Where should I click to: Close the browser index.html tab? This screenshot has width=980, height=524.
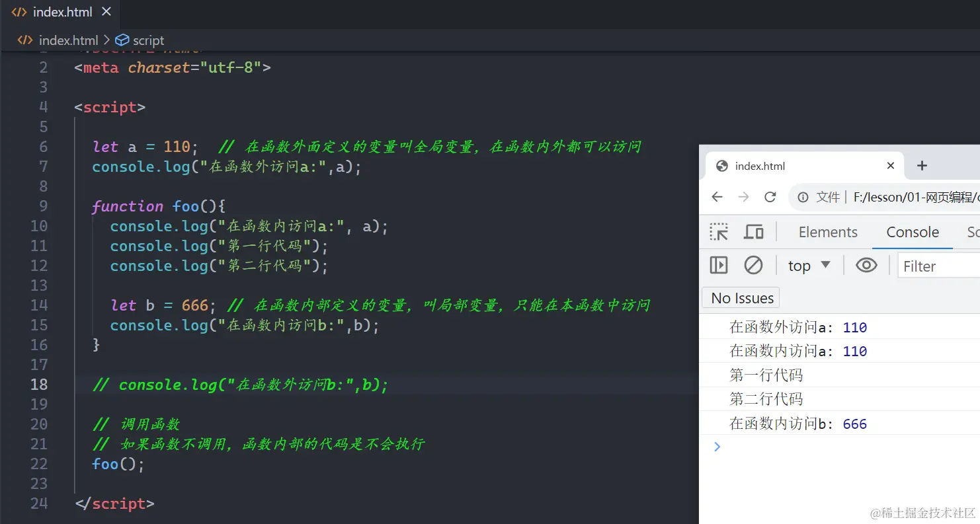pos(891,166)
